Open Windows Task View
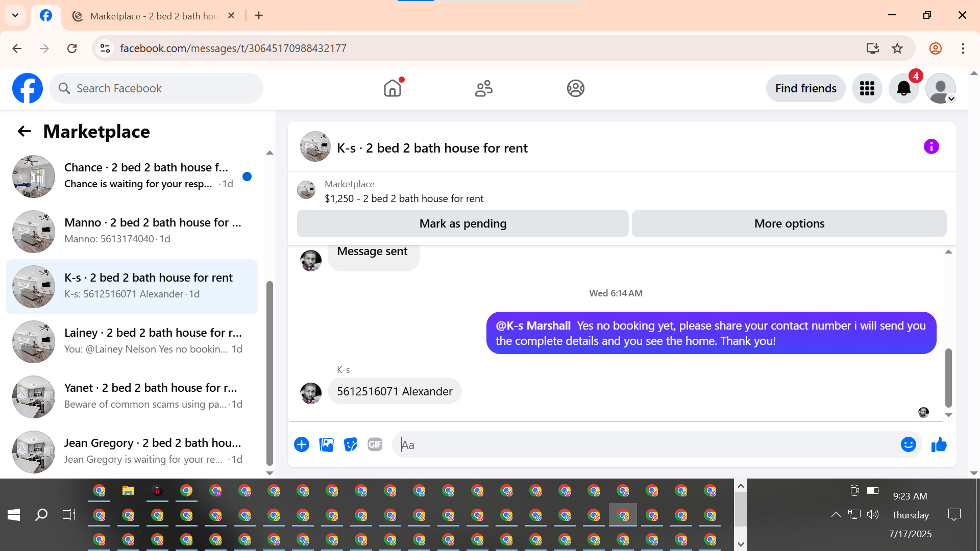This screenshot has width=980, height=551. click(x=69, y=515)
